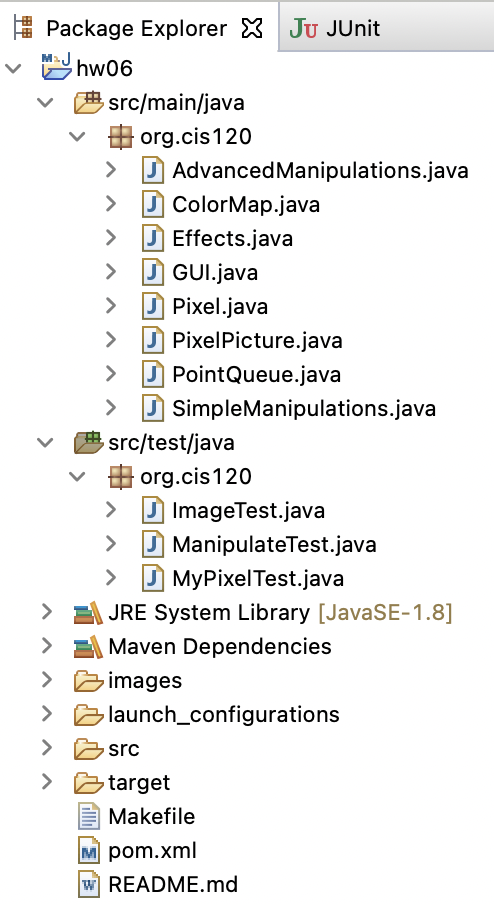
Task: Close the Package Explorer view
Action: coord(251,28)
